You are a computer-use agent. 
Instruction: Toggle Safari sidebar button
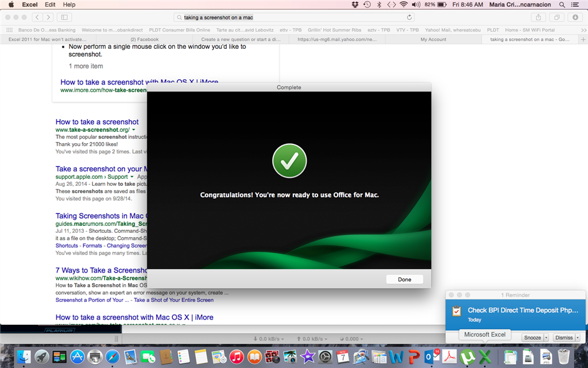64,17
